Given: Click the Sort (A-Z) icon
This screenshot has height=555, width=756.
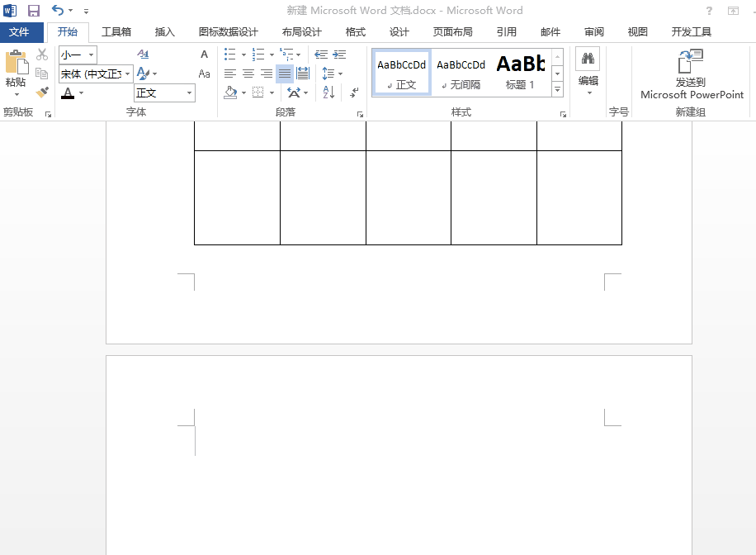Looking at the screenshot, I should click(x=328, y=92).
